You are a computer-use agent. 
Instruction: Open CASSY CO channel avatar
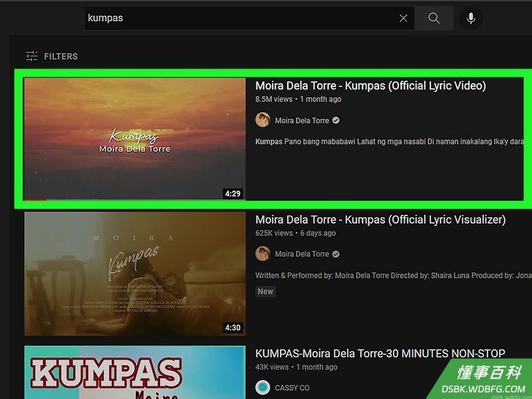(262, 387)
